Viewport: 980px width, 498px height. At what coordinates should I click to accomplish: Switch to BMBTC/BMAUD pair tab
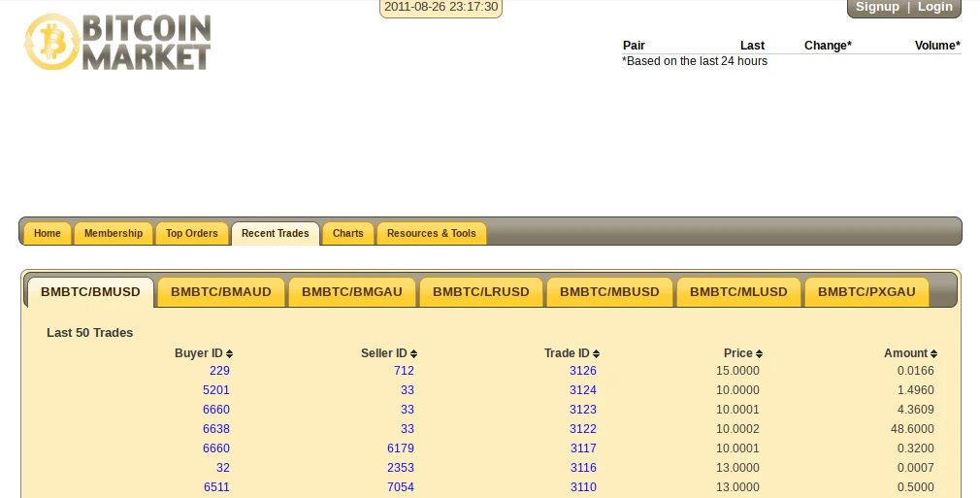[221, 292]
